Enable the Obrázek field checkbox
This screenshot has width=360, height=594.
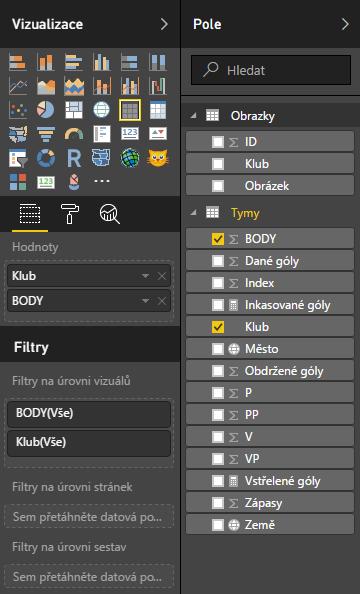218,186
